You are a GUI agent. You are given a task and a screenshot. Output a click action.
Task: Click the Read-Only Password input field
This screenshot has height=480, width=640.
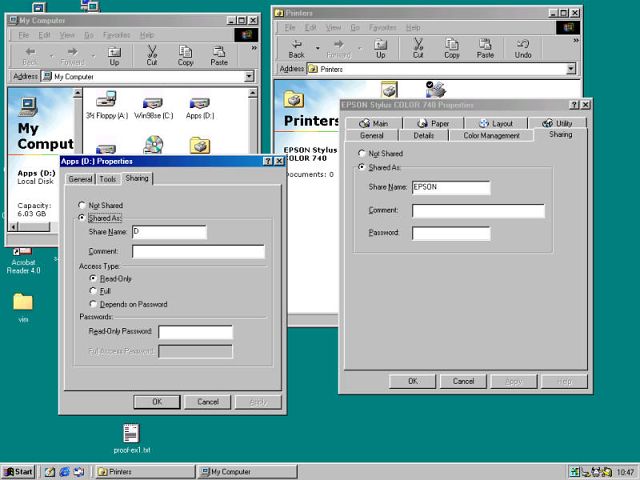pos(195,332)
